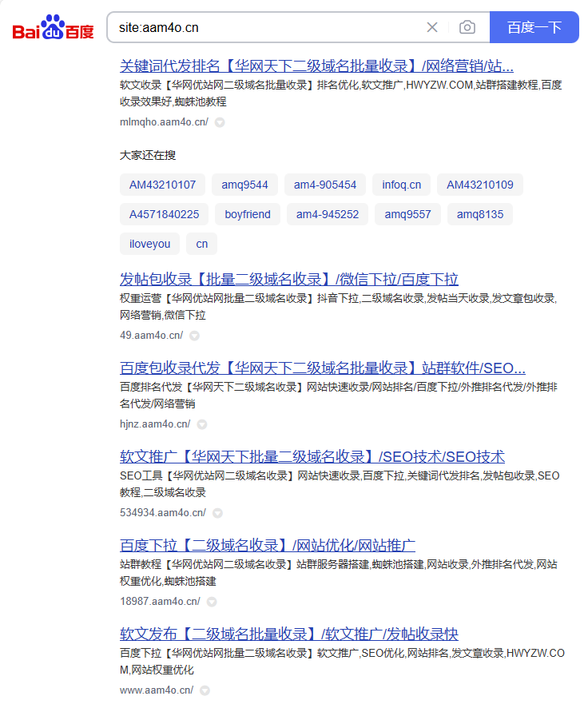Expand dropdown next to hjnz.aam4o.cn/
Screen dimensions: 588x712
pyautogui.click(x=202, y=424)
